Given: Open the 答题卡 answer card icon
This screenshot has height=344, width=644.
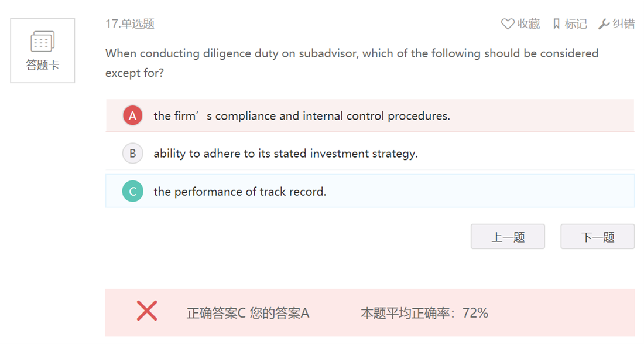Looking at the screenshot, I should (x=42, y=42).
